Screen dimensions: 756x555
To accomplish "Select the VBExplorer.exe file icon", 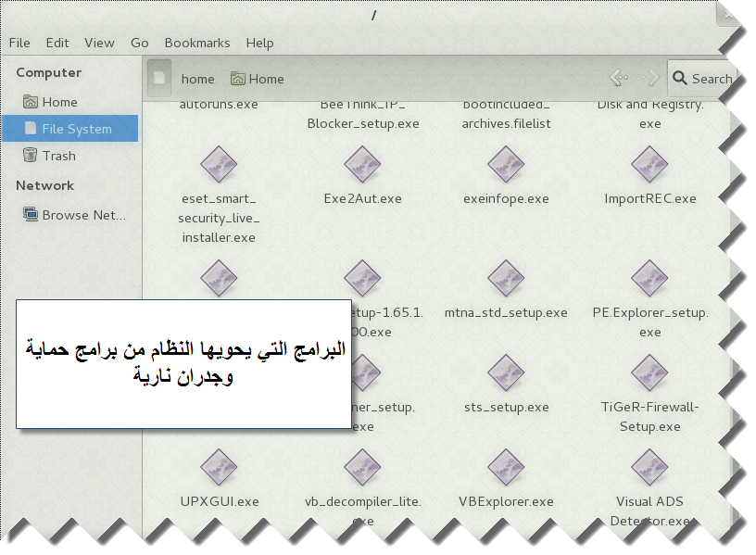I will (506, 468).
